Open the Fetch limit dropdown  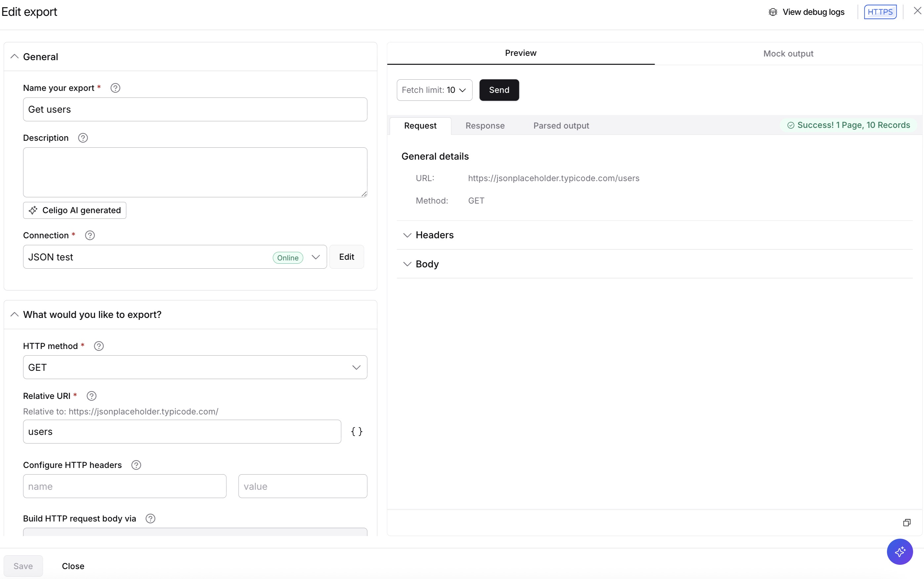tap(435, 90)
